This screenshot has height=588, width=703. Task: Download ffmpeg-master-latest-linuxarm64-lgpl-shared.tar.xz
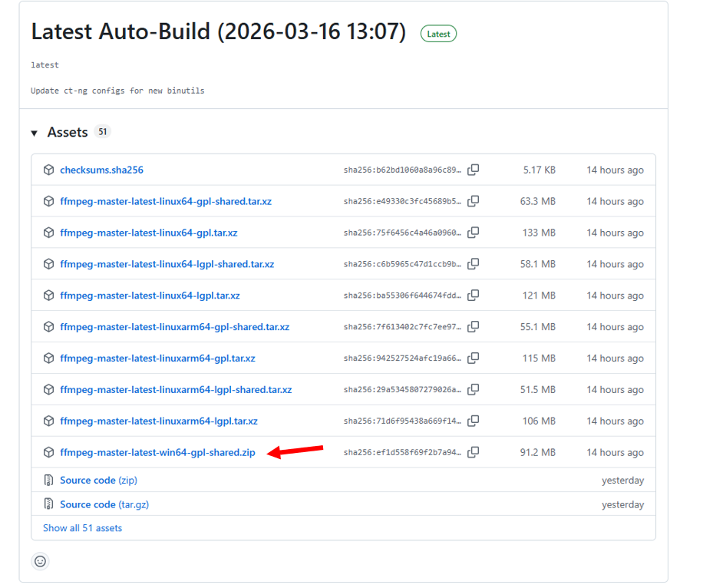[177, 390]
